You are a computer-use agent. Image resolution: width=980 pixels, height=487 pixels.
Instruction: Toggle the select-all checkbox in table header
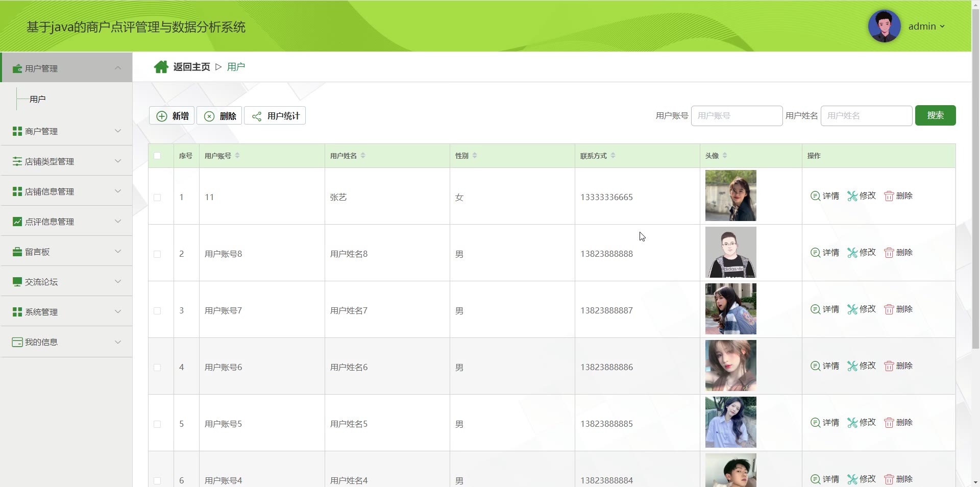[x=157, y=156]
